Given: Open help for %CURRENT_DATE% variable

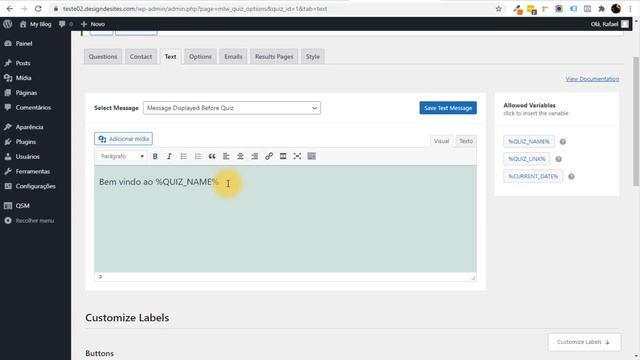Looking at the screenshot, I should click(571, 176).
